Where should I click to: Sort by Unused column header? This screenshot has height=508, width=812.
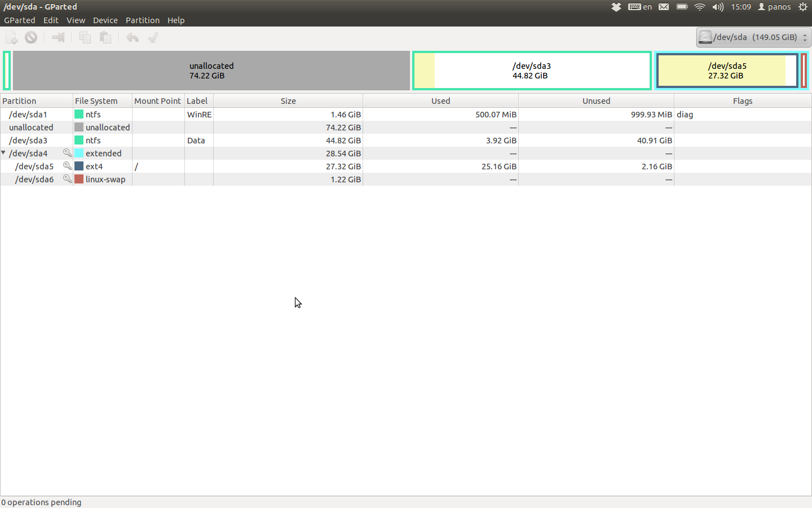click(x=597, y=101)
